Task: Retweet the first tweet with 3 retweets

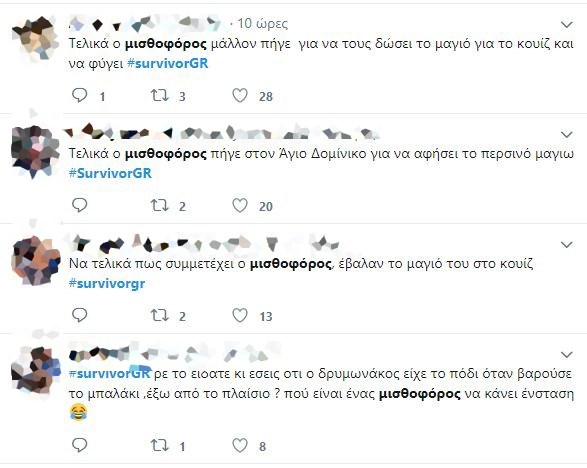Action: click(x=159, y=95)
